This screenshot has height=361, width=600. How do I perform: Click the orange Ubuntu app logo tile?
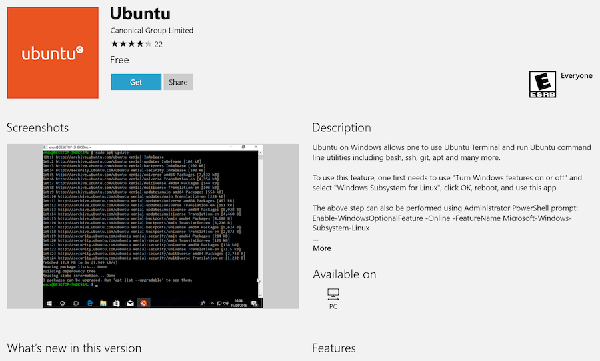tap(53, 53)
